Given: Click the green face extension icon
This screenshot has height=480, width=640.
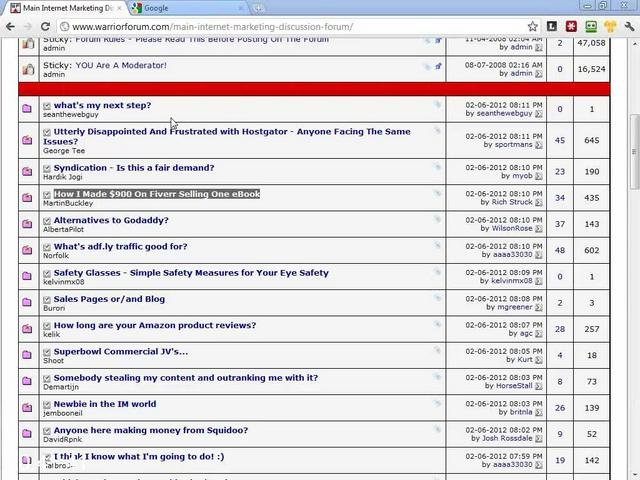Looking at the screenshot, I should point(591,27).
